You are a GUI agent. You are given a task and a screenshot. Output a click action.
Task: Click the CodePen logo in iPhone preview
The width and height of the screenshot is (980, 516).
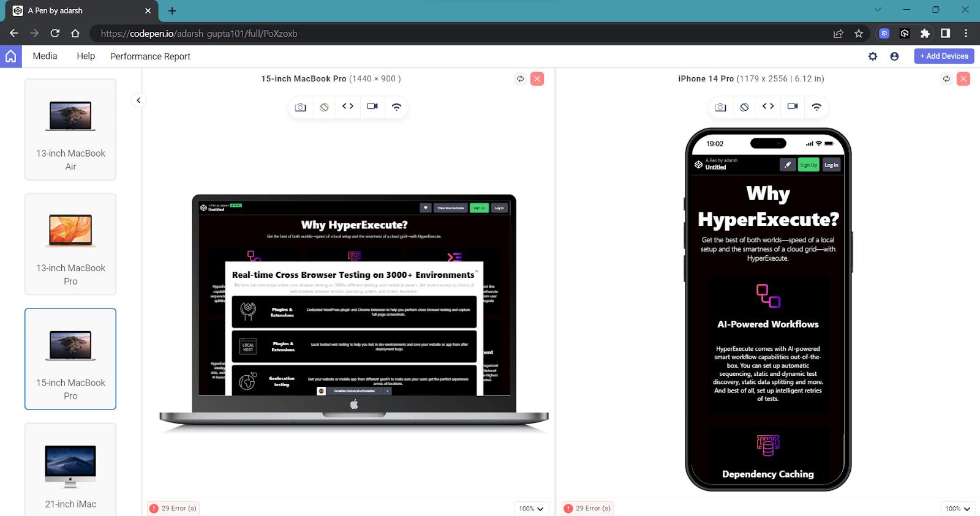(x=699, y=165)
